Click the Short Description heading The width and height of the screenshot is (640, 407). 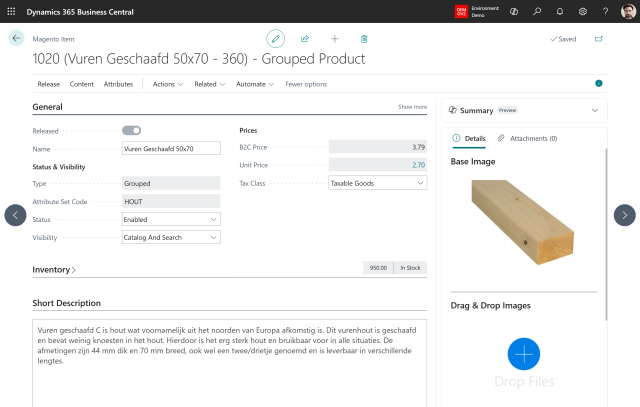click(x=67, y=303)
